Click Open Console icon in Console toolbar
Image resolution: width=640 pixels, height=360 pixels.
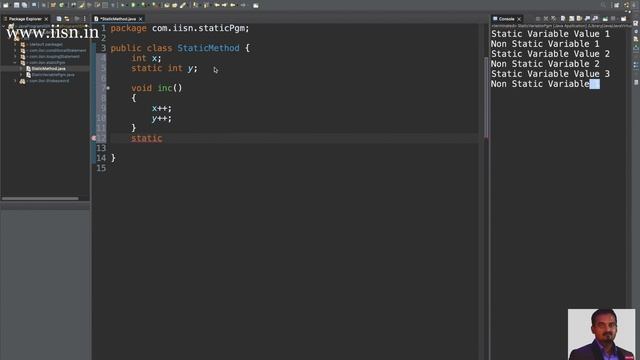click(x=623, y=19)
